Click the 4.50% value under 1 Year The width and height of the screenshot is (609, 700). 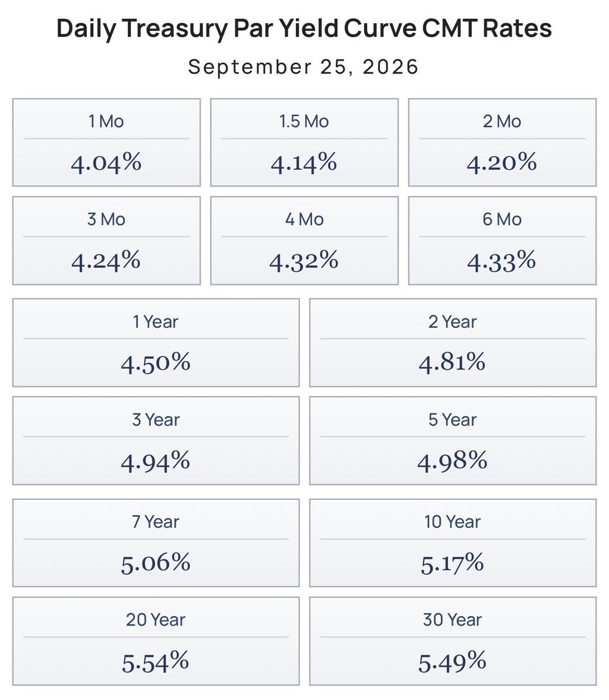point(156,363)
